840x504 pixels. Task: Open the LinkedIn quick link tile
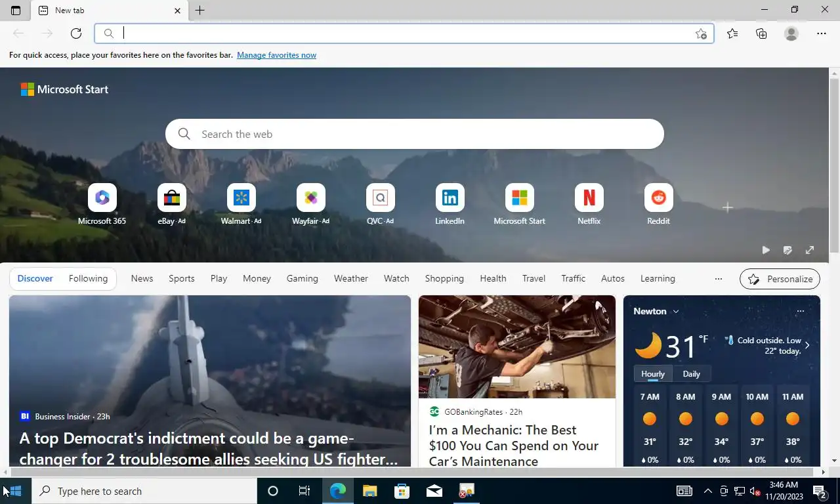pyautogui.click(x=450, y=205)
